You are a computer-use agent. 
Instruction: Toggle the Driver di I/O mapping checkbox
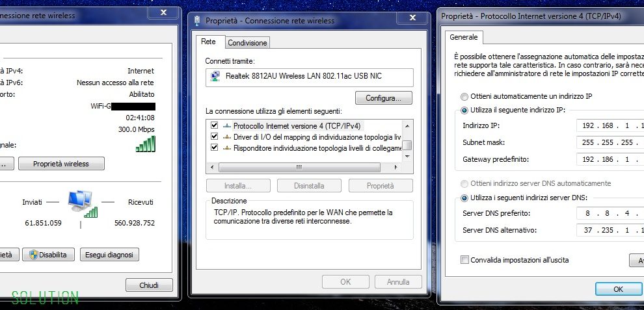(214, 136)
